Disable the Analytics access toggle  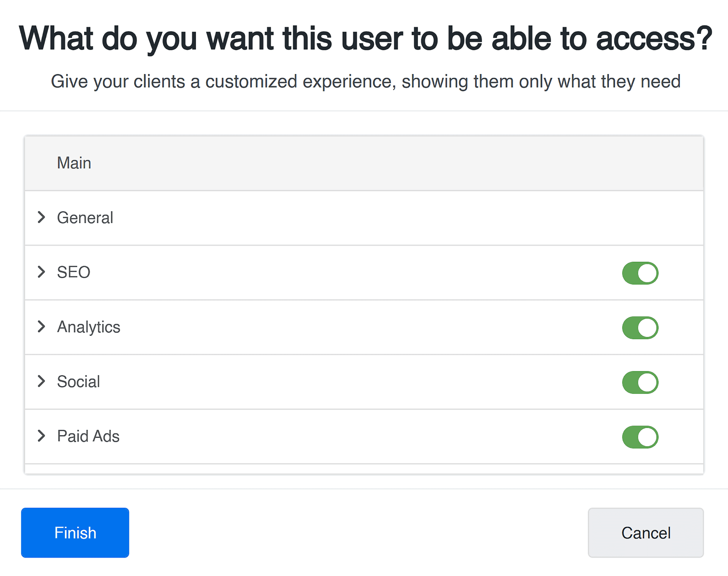640,328
